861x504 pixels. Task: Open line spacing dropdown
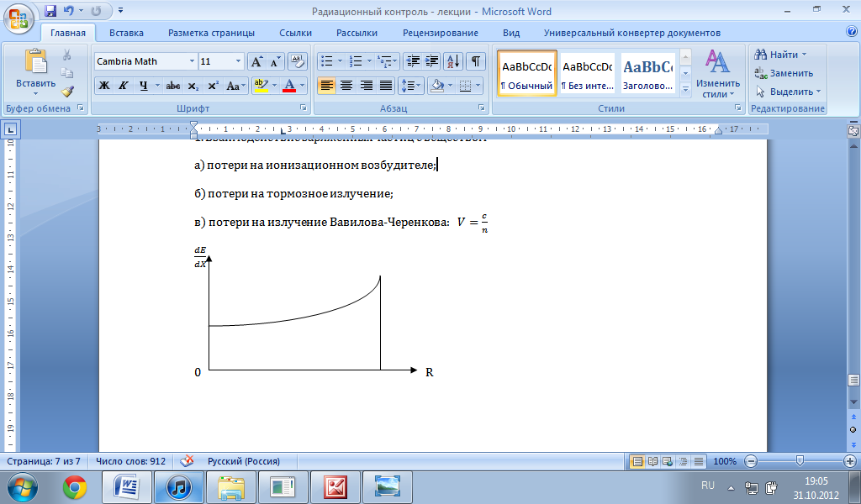[410, 86]
